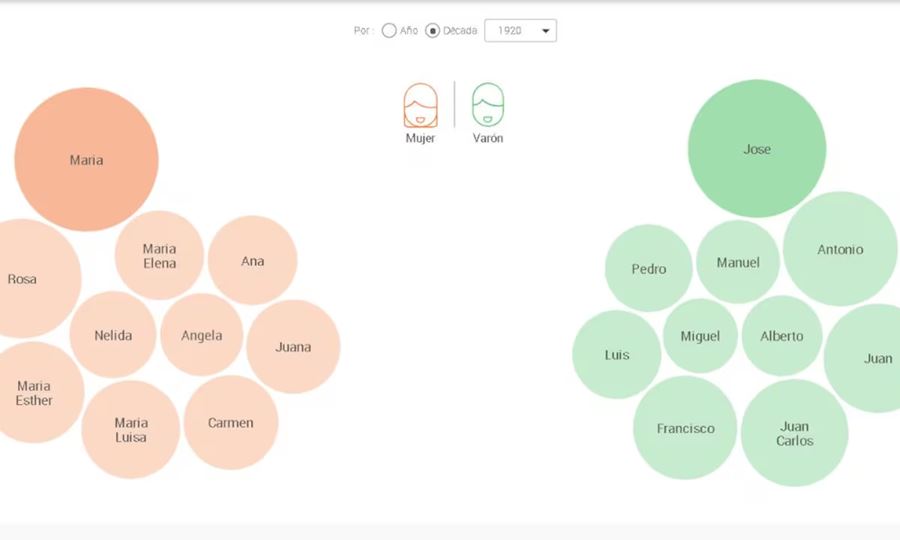Screen dimensions: 900x540
Task: Choose the Maria Elena bubble
Action: [159, 256]
